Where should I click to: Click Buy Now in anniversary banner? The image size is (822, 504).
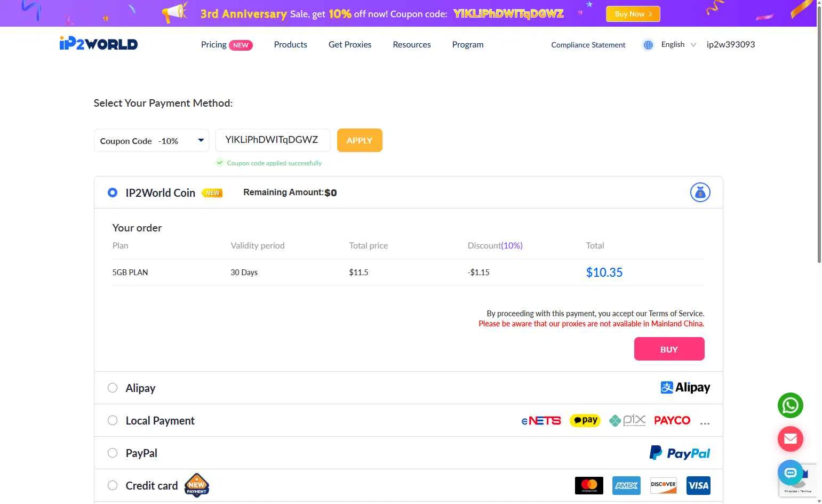click(633, 14)
